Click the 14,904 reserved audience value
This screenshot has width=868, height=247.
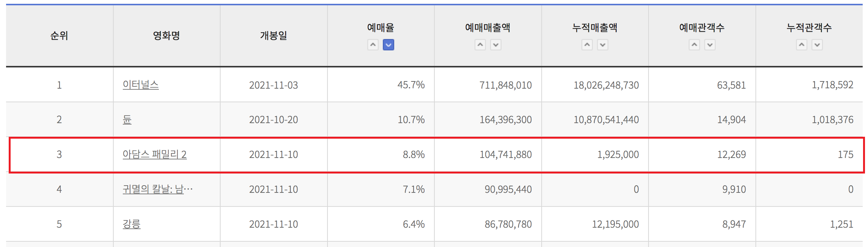click(732, 120)
